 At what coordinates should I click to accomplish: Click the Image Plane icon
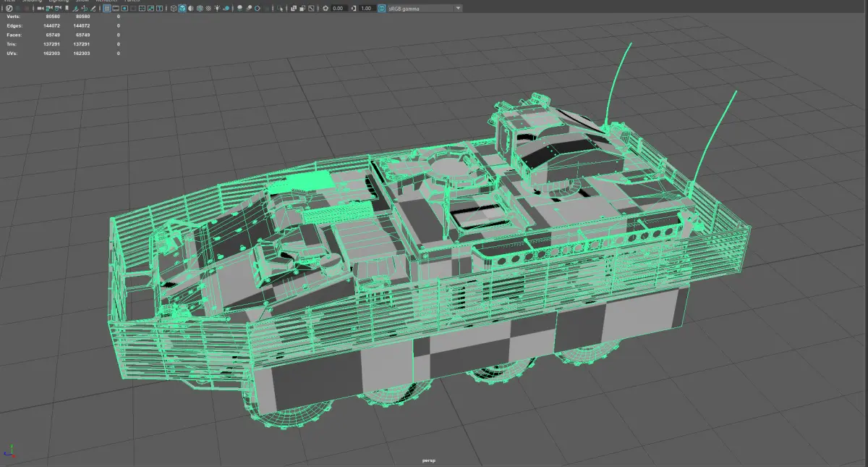tap(76, 8)
